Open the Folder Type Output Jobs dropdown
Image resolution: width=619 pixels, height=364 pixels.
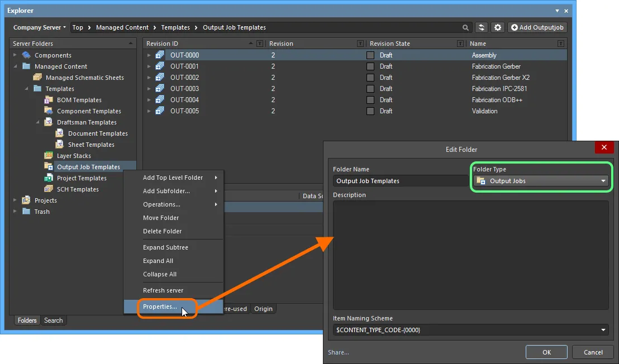(541, 181)
